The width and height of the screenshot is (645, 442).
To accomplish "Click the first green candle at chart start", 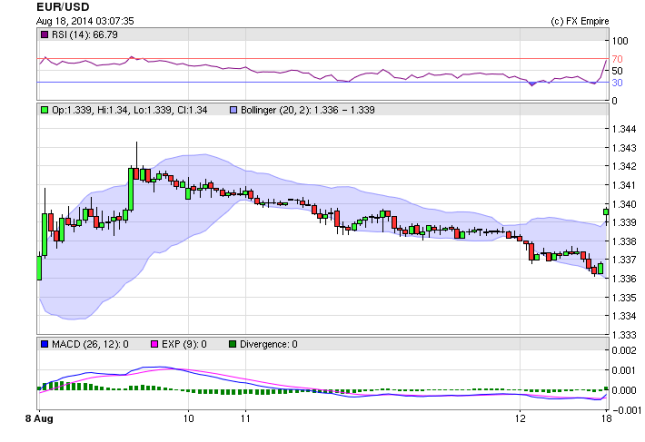I will [x=39, y=268].
